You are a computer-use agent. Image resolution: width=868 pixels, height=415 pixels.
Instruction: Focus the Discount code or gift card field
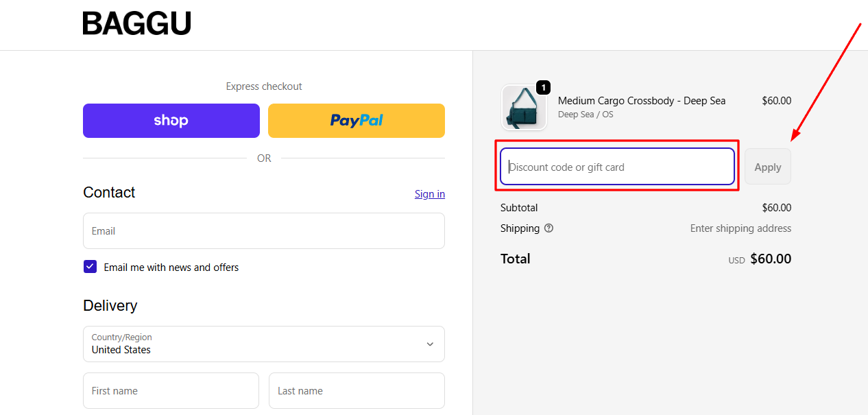pyautogui.click(x=616, y=166)
